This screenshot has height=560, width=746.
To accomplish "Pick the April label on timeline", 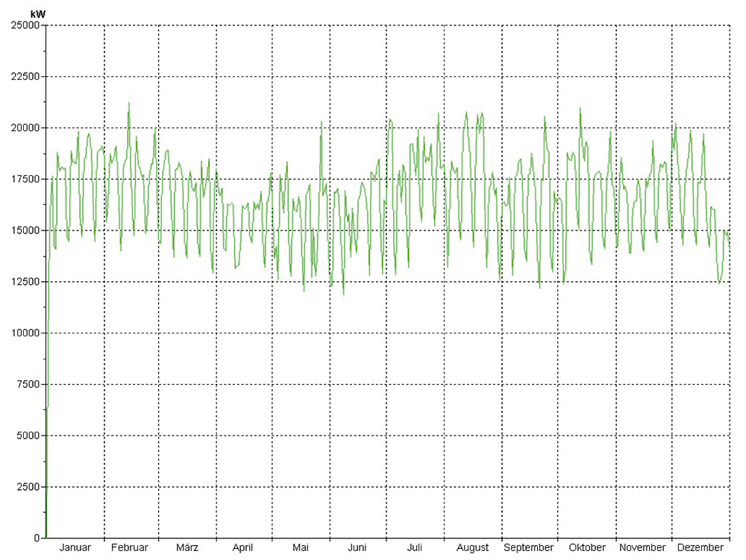I will pos(242,548).
